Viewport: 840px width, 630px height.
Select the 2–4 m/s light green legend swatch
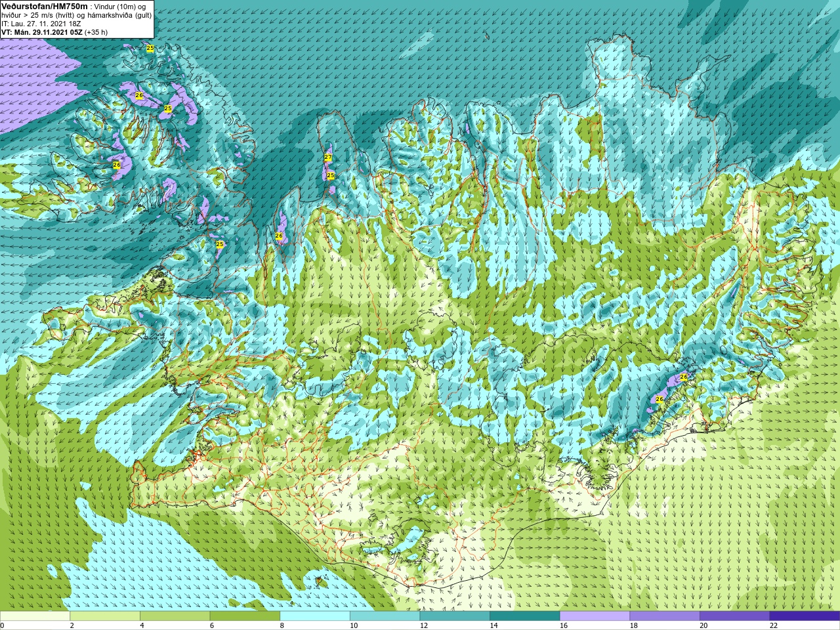coord(105,616)
